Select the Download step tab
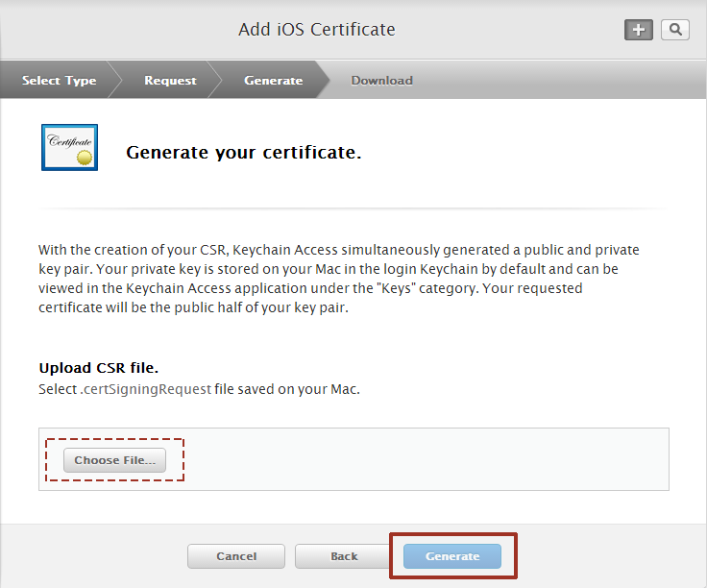The image size is (707, 588). tap(382, 81)
